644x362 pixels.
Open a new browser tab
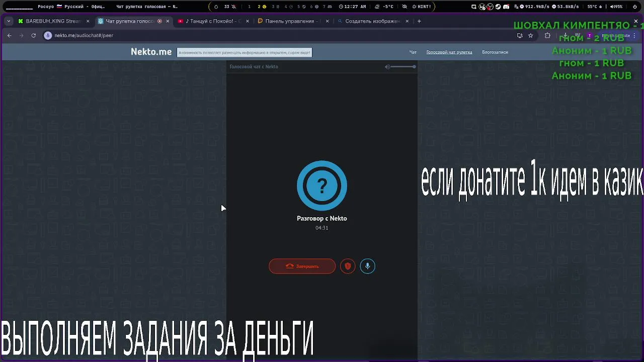point(419,21)
